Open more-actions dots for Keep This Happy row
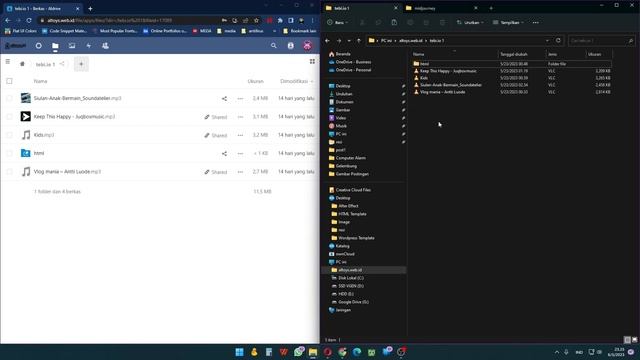Image resolution: width=640 pixels, height=360 pixels. 240,117
